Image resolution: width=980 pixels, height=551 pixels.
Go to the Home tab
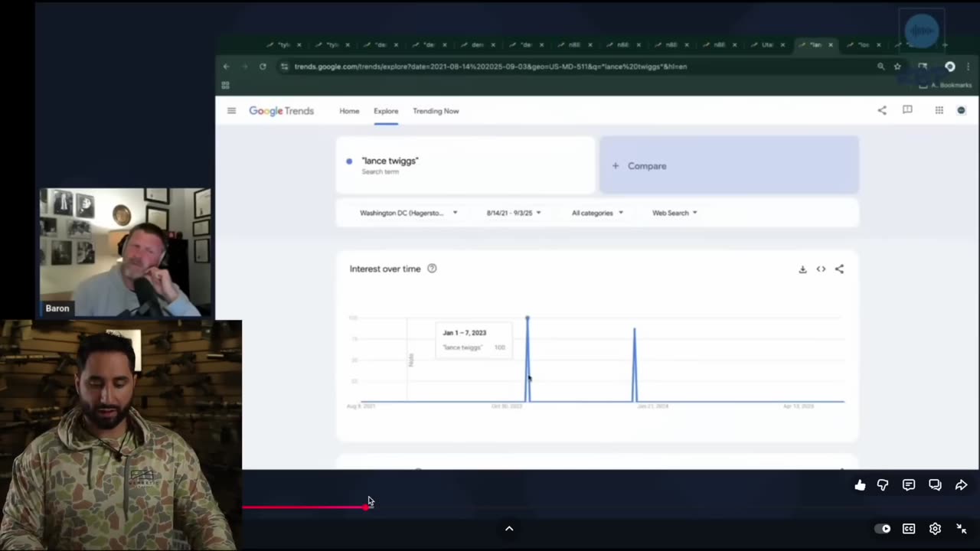(x=349, y=111)
